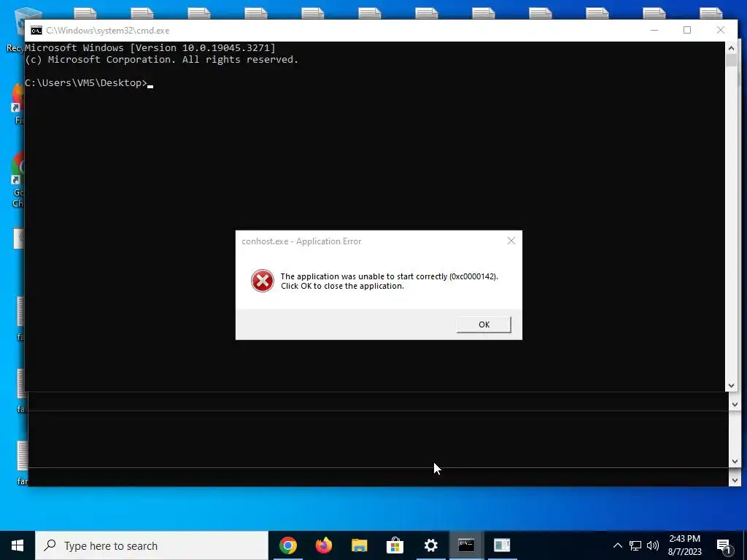Open the last app icon on taskbar
Image resolution: width=747 pixels, height=560 pixels.
click(x=502, y=545)
